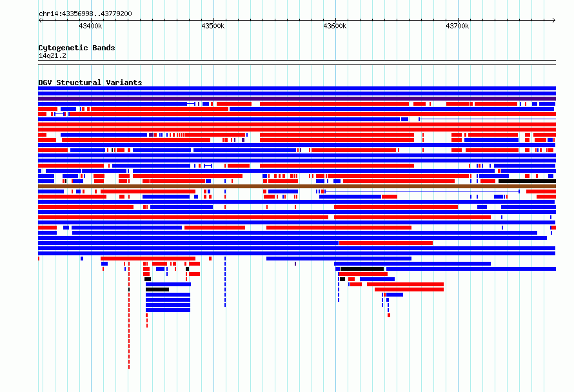Click the black variant bar at far right edge

527,181
